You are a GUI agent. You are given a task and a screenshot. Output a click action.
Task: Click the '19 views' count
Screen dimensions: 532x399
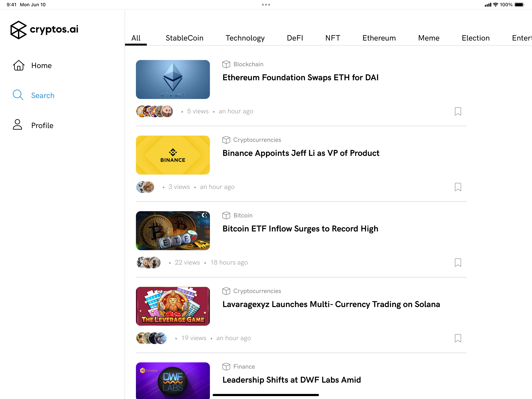[194, 338]
